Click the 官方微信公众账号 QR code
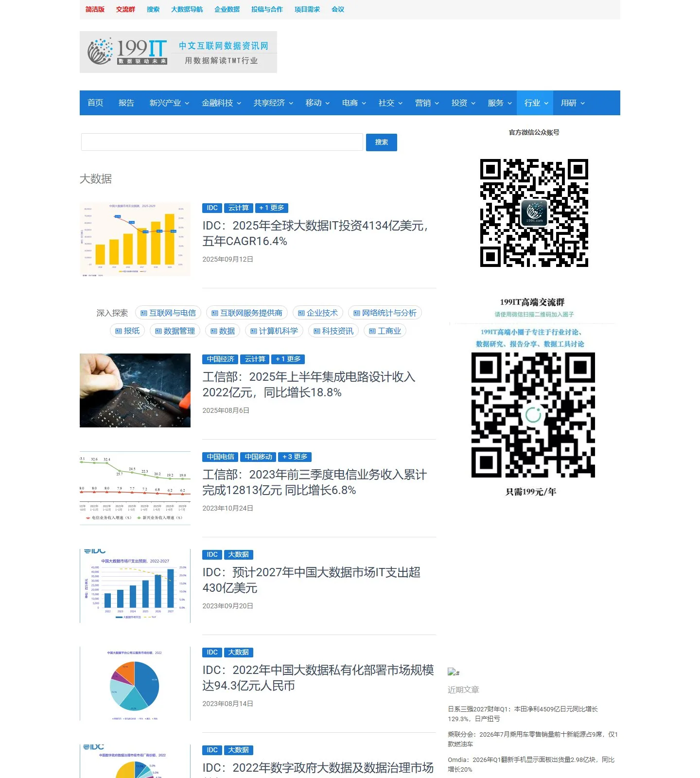This screenshot has height=778, width=700. point(534,213)
